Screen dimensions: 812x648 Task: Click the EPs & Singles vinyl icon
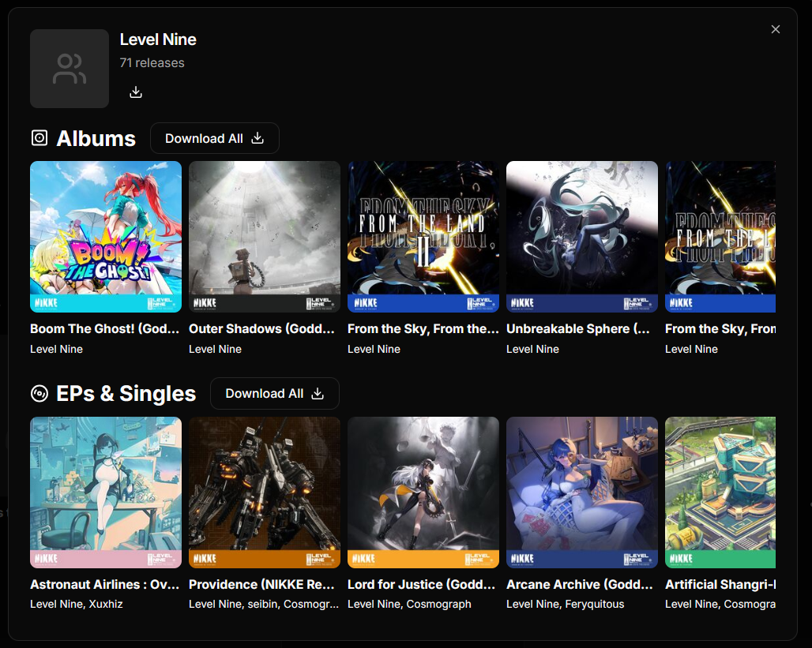39,394
